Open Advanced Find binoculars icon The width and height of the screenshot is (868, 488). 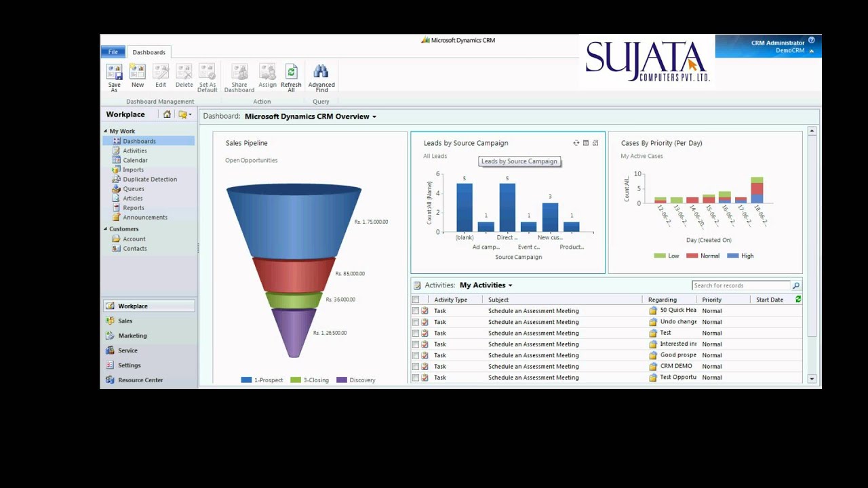(321, 72)
